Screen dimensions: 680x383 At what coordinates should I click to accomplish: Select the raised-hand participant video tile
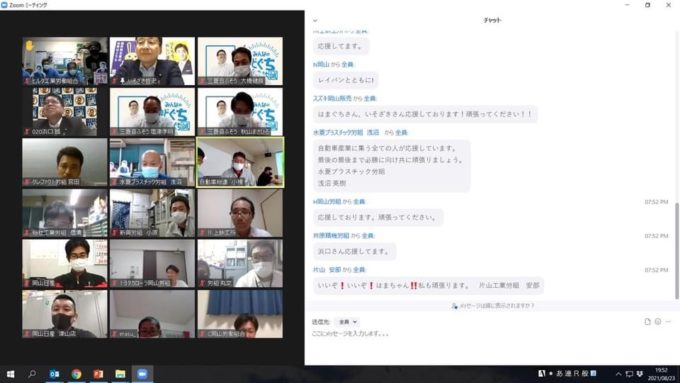(x=65, y=61)
